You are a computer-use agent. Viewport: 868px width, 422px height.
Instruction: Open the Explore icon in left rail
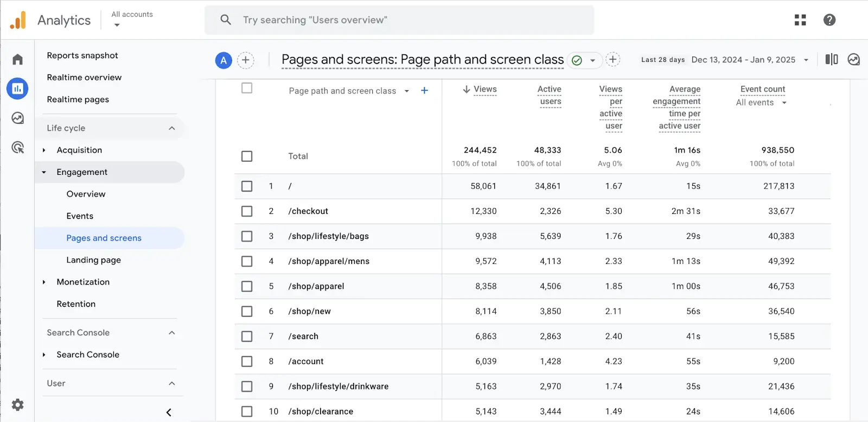point(17,118)
